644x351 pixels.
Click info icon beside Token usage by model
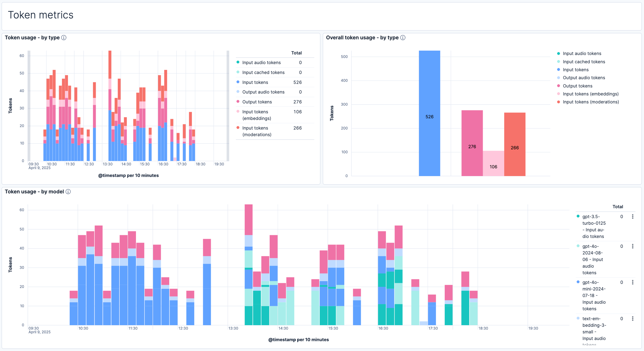coord(68,192)
